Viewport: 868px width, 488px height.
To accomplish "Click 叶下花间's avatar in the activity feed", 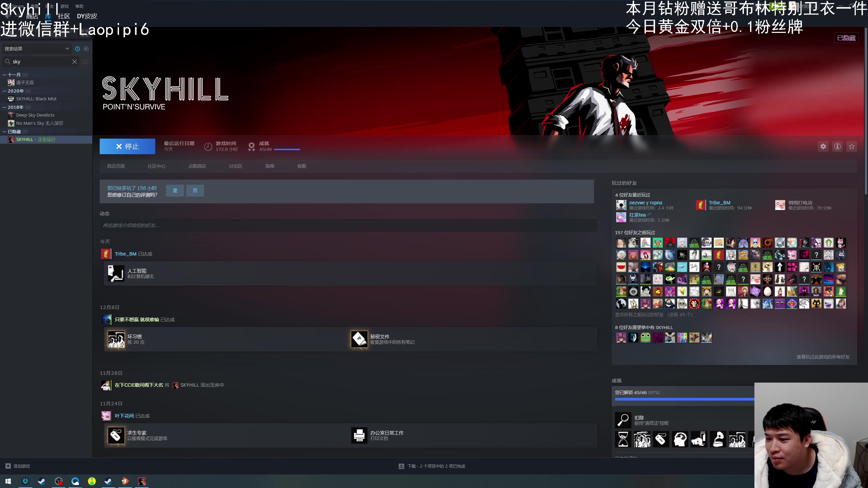I will click(106, 416).
